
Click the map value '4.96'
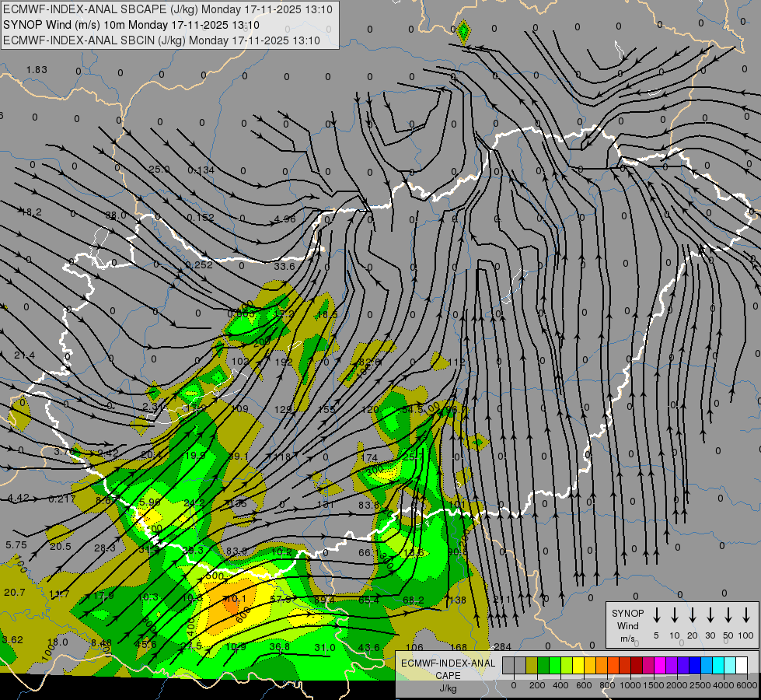pyautogui.click(x=285, y=219)
